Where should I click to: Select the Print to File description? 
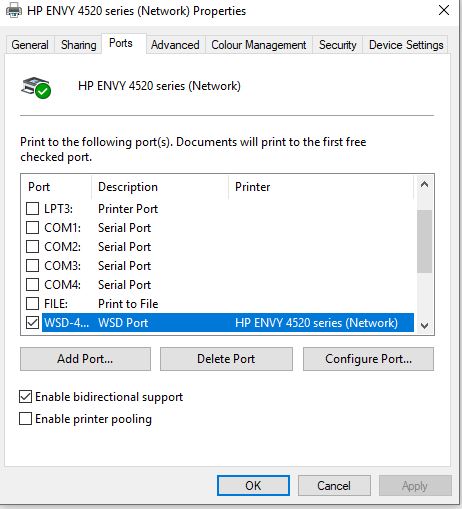click(128, 304)
